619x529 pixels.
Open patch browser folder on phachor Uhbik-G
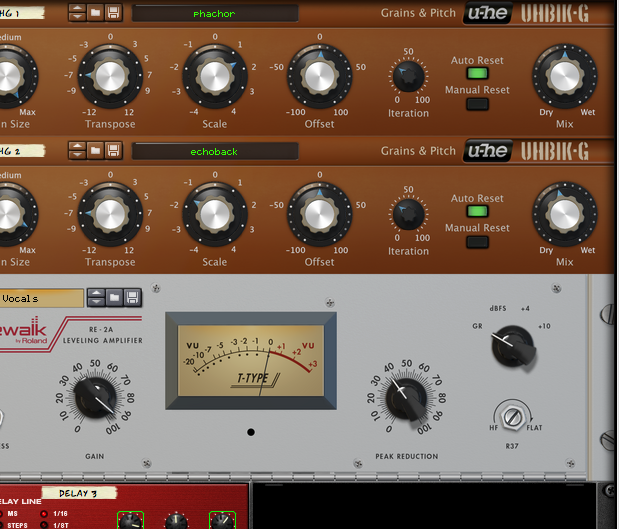(95, 13)
